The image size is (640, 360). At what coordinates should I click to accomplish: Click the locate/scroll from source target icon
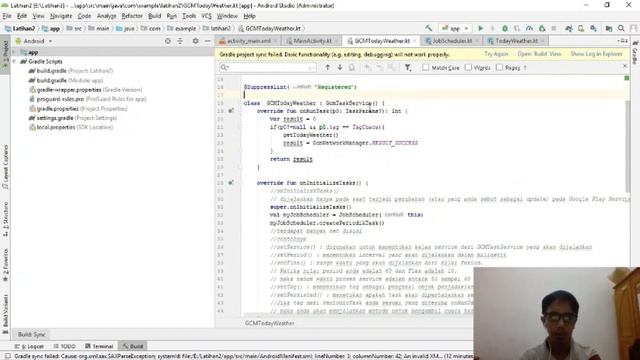coord(168,41)
